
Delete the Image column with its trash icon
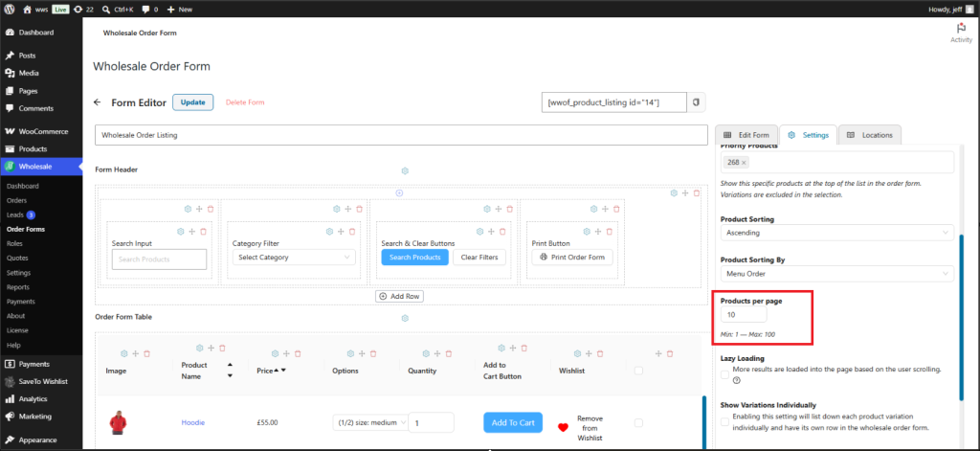tap(146, 353)
